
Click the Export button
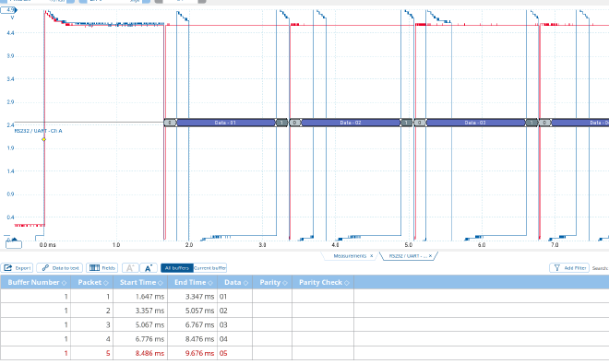[18, 268]
